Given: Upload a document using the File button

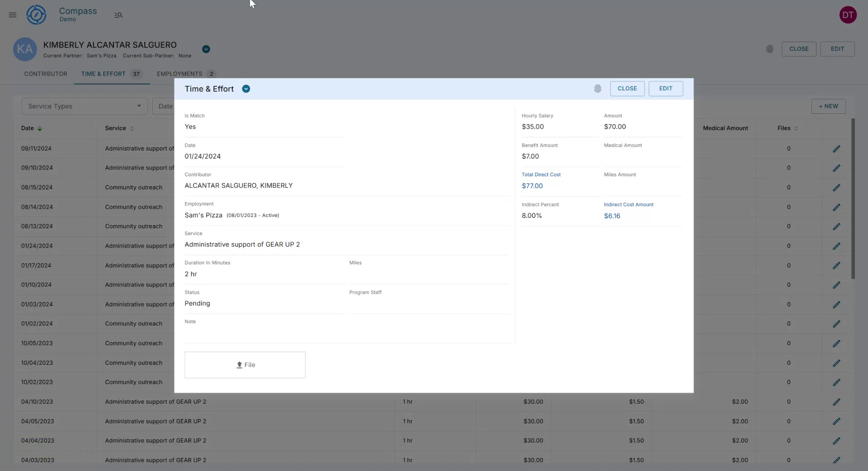Looking at the screenshot, I should [245, 365].
